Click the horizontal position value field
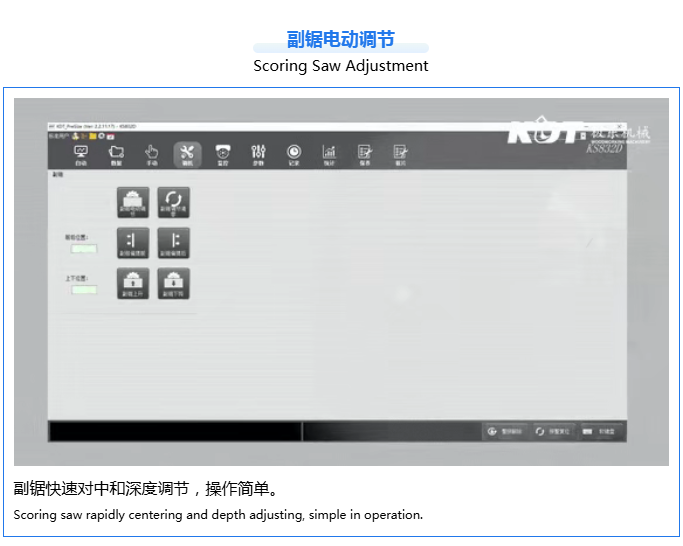683x546 pixels. (x=84, y=248)
